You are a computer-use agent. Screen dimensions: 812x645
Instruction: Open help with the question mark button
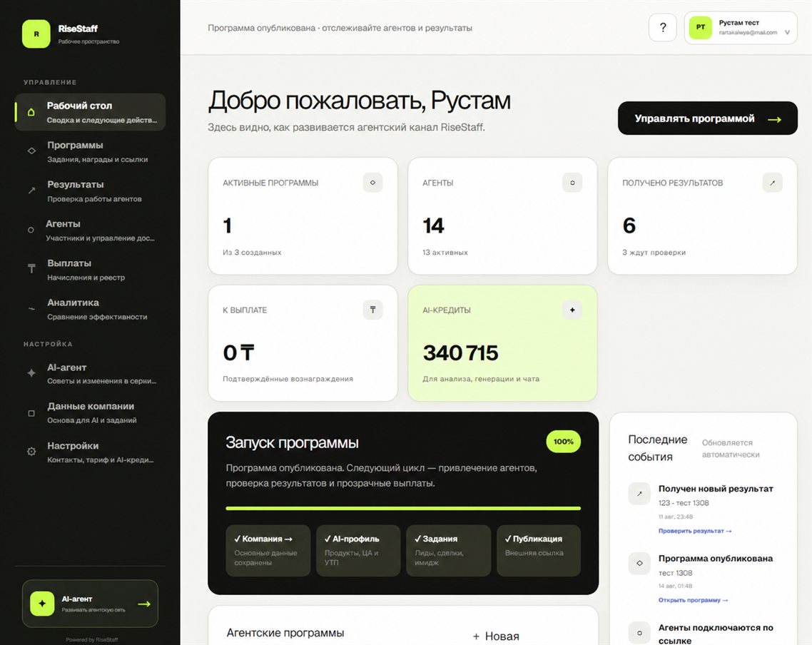[663, 27]
